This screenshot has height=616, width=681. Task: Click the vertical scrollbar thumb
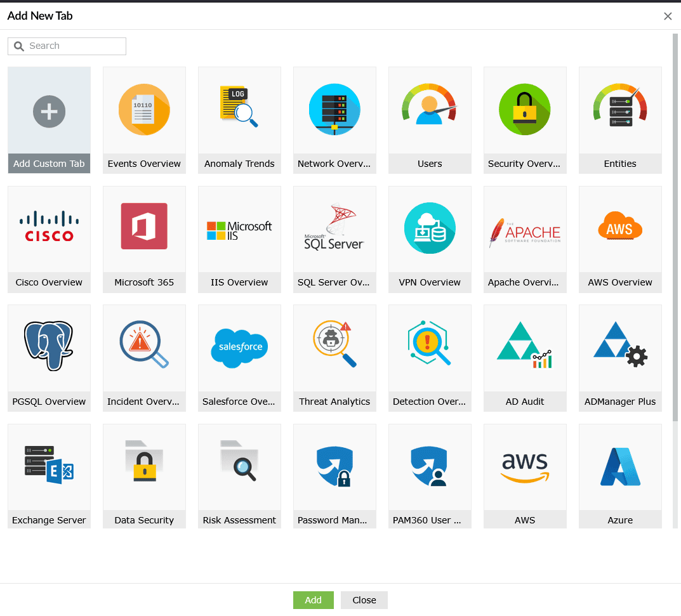[675, 228]
